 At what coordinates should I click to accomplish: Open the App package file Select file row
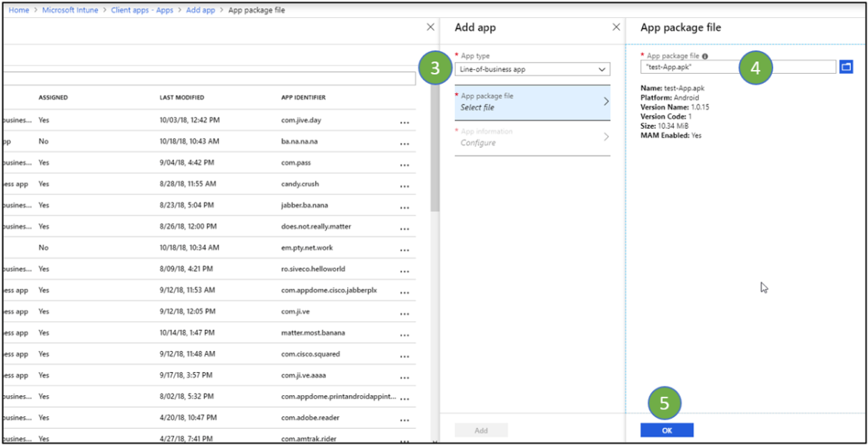(532, 102)
